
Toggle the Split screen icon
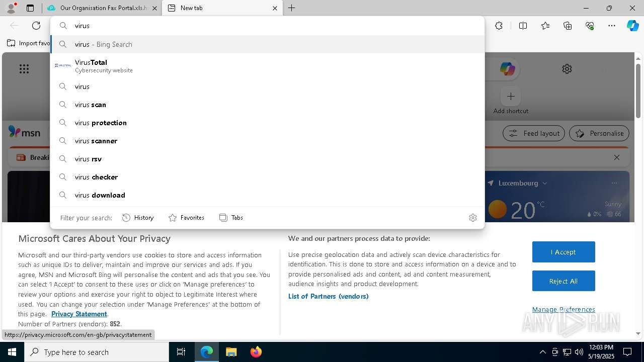tap(523, 26)
